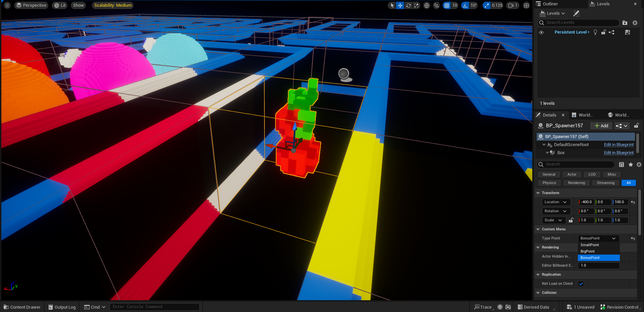Collapse the Transform section
Image resolution: width=644 pixels, height=312 pixels.
point(538,193)
